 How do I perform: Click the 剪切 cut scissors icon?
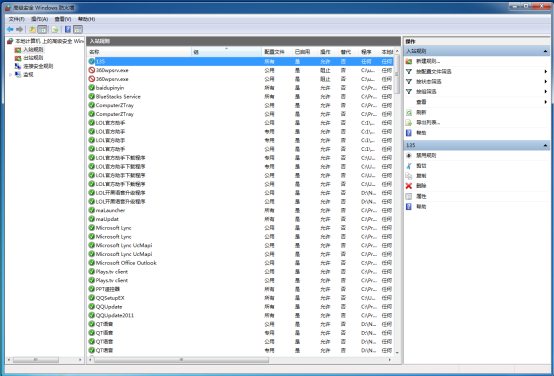tap(409, 166)
